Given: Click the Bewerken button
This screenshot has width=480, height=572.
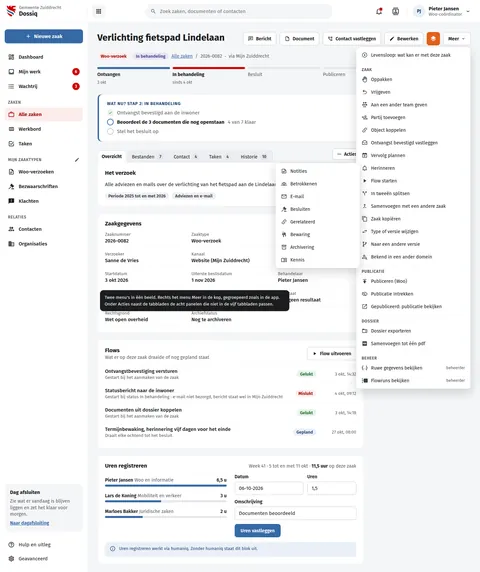Looking at the screenshot, I should [x=404, y=38].
